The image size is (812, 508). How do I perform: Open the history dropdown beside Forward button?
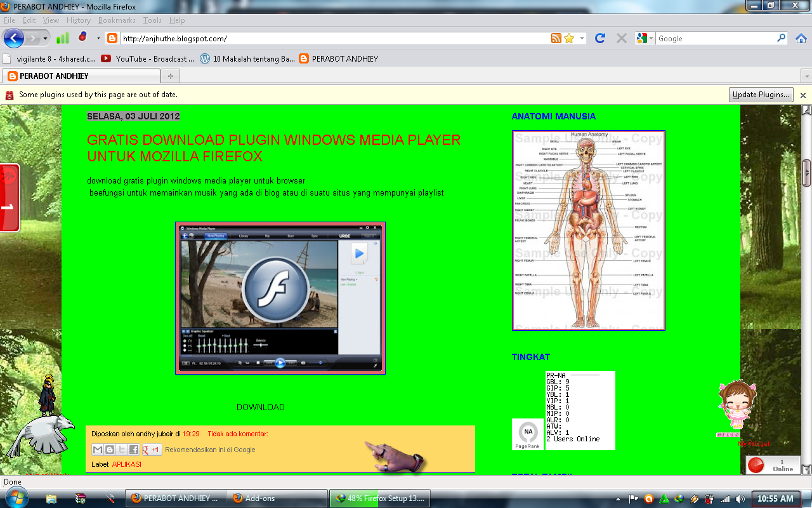[x=45, y=38]
